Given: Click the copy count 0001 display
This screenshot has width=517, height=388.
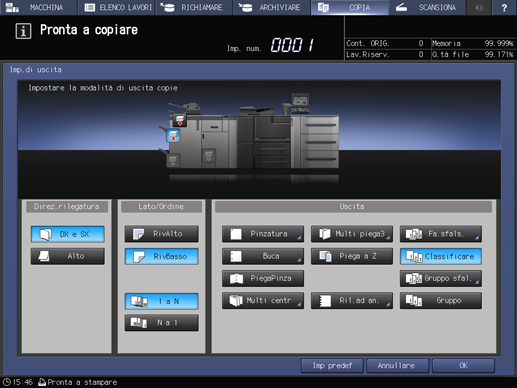Looking at the screenshot, I should (292, 45).
